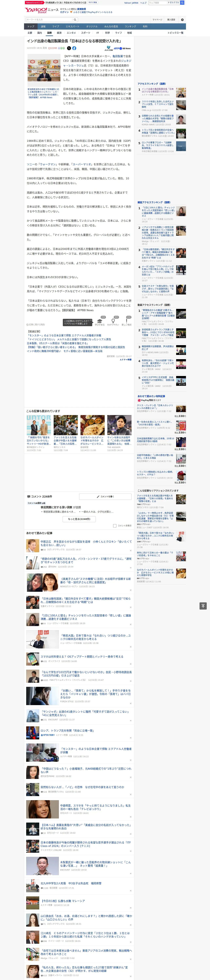210x980 pixels.
Task: Select the オリジナル tab
Action: pos(92,27)
